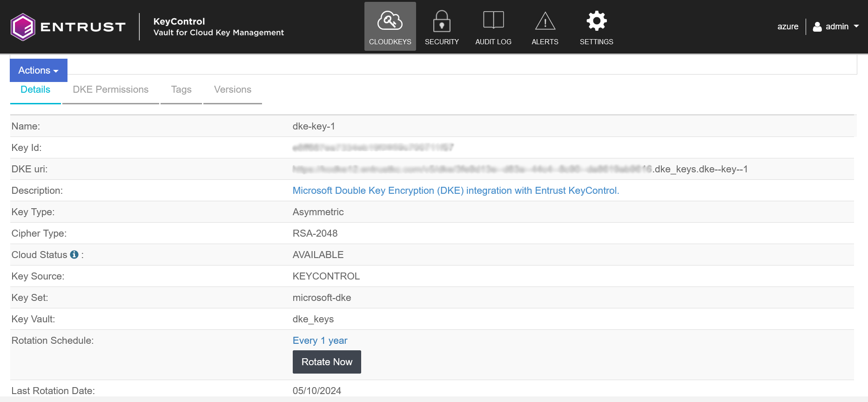
Task: Select the RSA-2048 cipher type value
Action: click(x=315, y=233)
